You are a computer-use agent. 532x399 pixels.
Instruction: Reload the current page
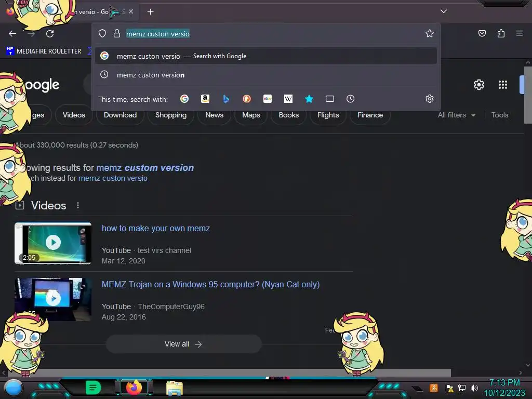click(x=50, y=34)
